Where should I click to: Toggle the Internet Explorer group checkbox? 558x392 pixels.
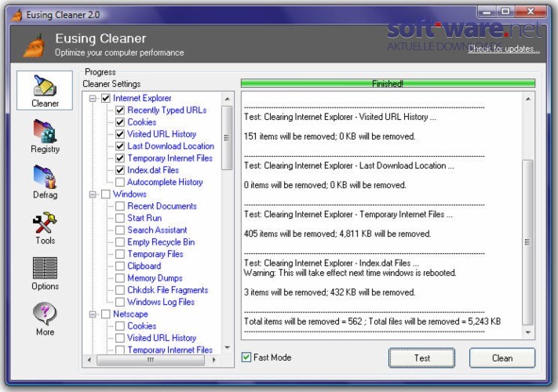[106, 98]
